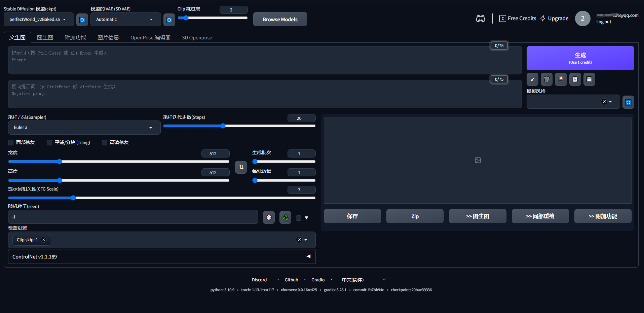
Task: Enable the 高清修复 checkbox
Action: [105, 143]
